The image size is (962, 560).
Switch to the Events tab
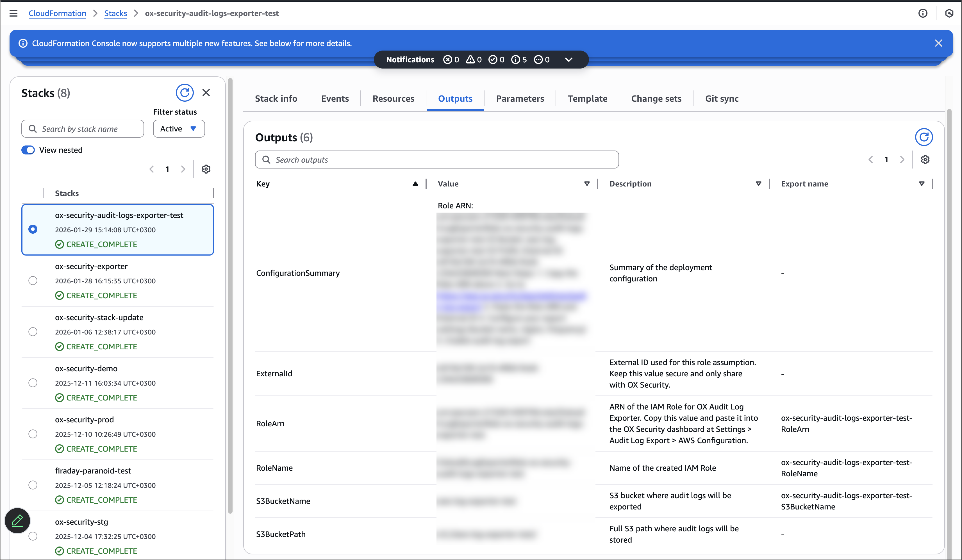point(335,99)
